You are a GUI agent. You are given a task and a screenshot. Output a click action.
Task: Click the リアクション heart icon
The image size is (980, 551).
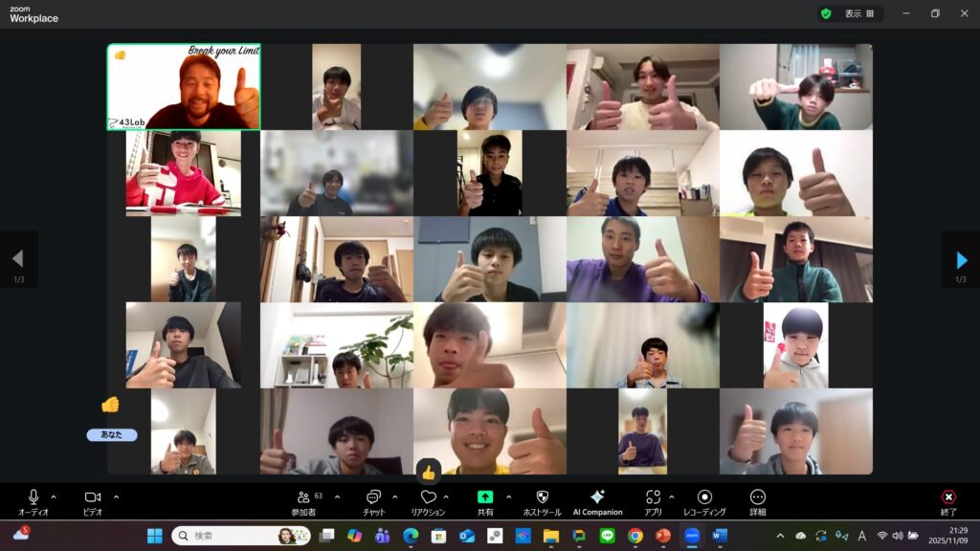[428, 498]
